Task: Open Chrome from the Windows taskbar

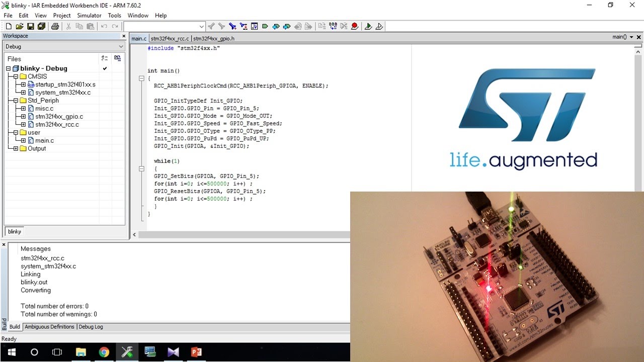Action: [104, 352]
